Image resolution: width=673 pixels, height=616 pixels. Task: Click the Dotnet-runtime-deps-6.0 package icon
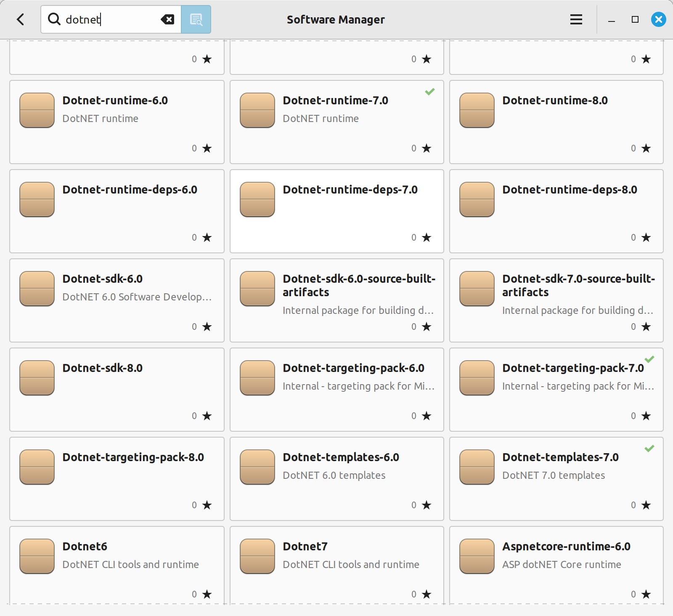click(37, 199)
